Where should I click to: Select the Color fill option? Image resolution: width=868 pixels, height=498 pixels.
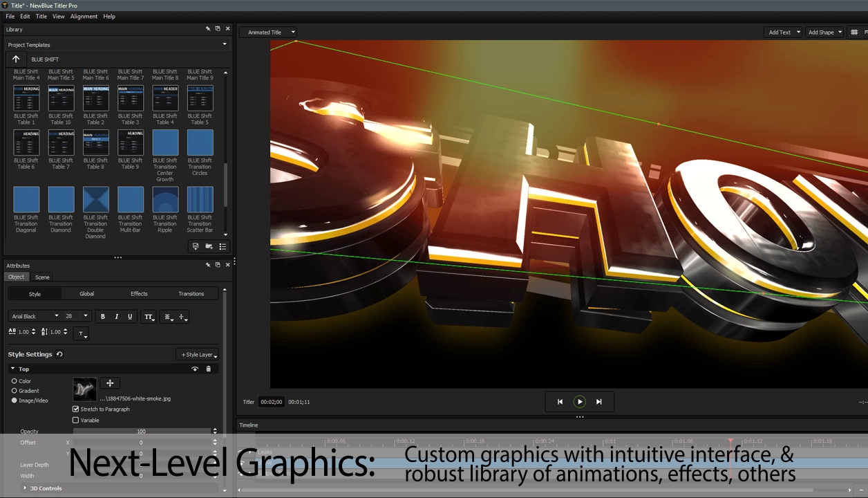point(15,381)
